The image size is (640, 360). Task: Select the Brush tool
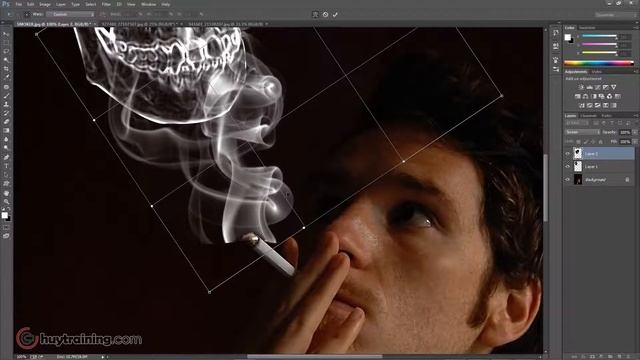pos(6,96)
